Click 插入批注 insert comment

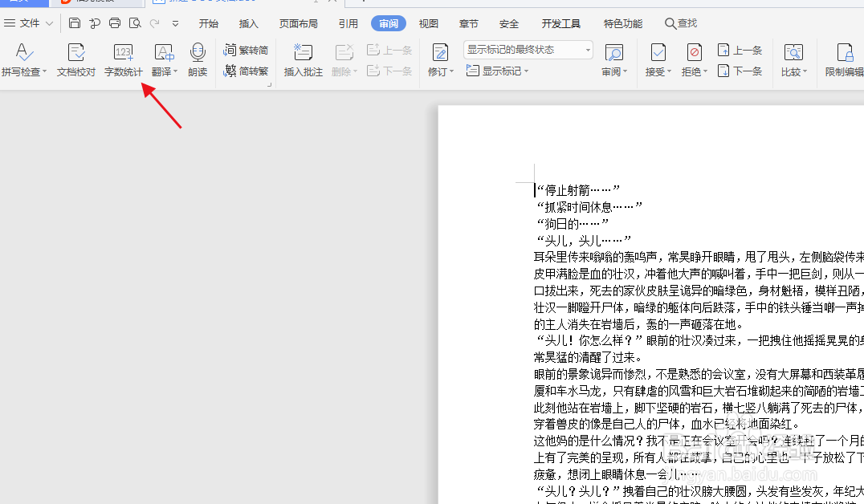click(x=303, y=60)
